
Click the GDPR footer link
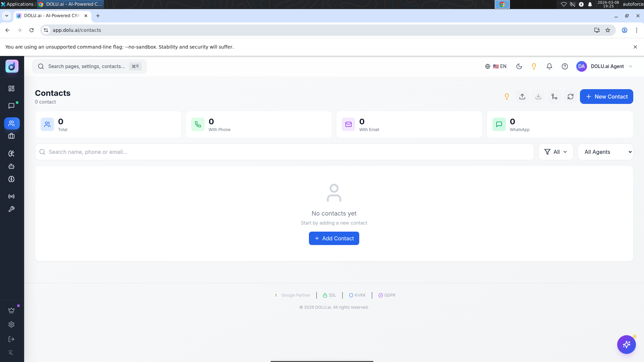pyautogui.click(x=387, y=295)
